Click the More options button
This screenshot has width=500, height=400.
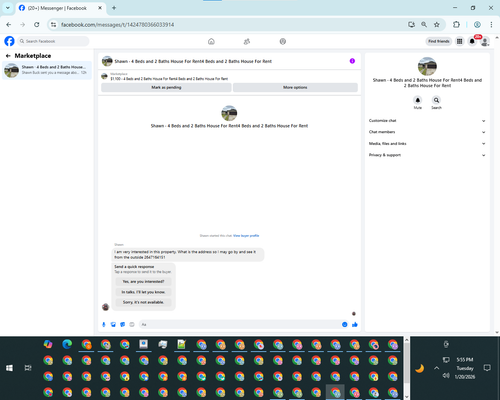point(295,87)
